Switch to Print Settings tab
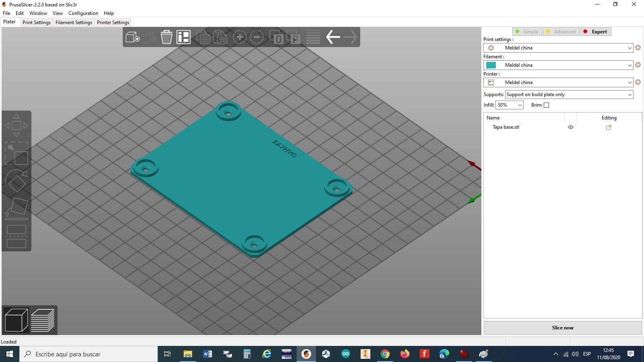 [x=37, y=23]
